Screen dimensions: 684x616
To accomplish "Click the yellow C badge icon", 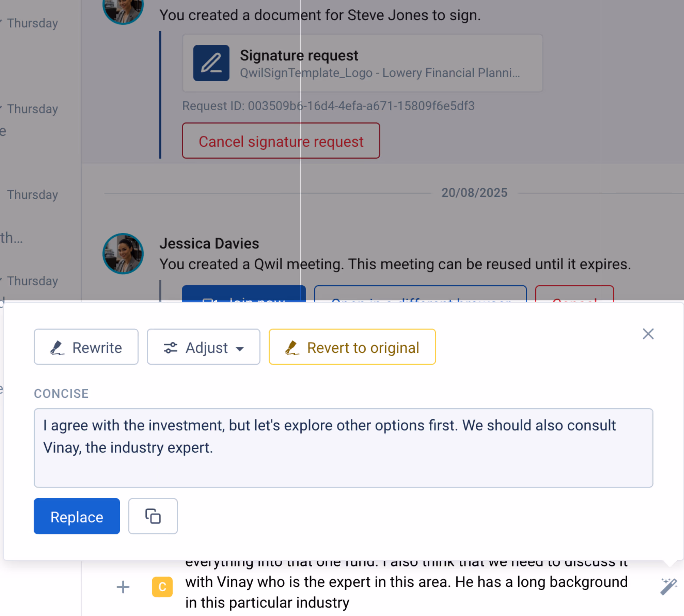I will click(162, 587).
